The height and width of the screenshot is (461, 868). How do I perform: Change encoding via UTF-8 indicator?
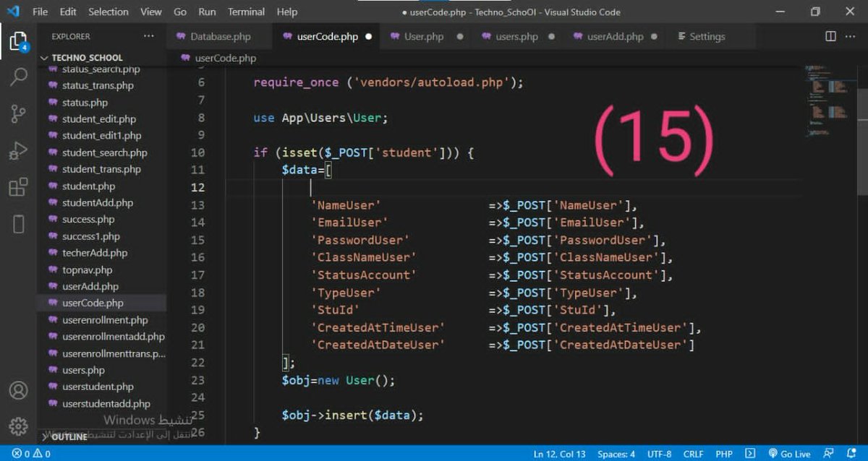click(660, 454)
